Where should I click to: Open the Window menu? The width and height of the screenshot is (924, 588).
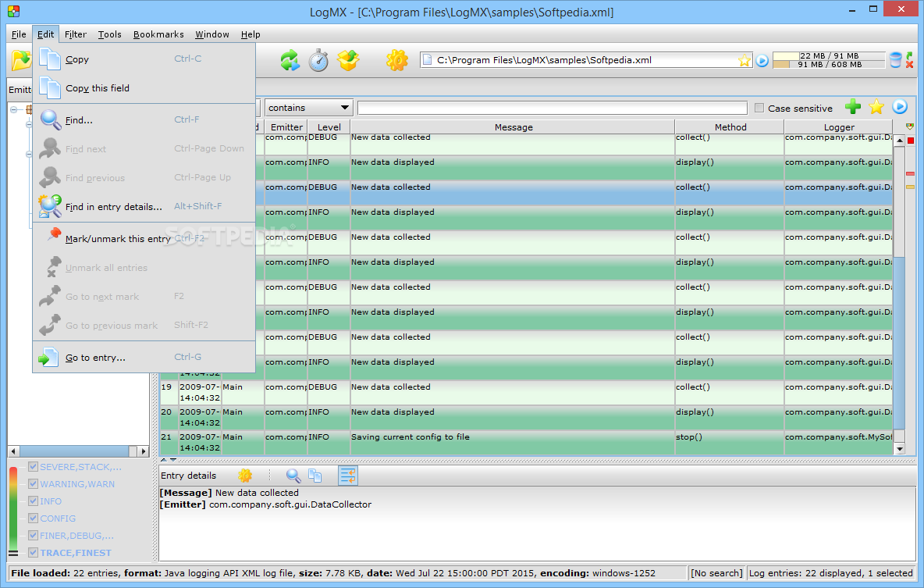tap(212, 34)
